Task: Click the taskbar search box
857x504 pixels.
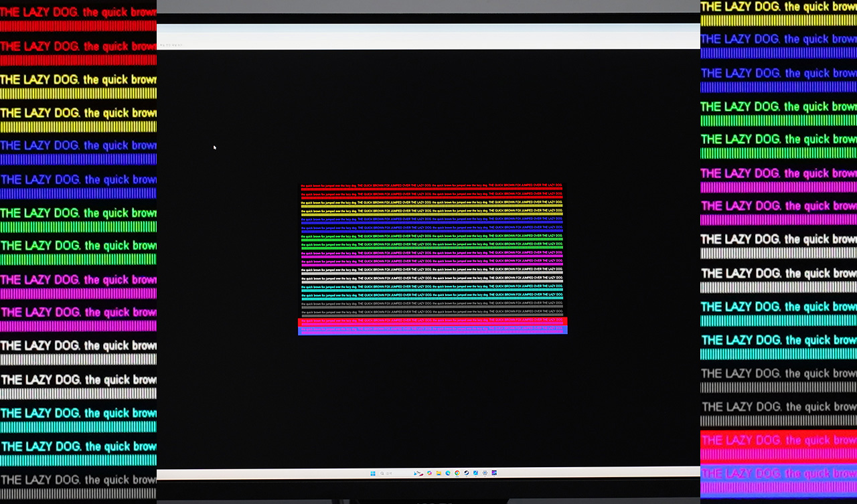Action: point(402,473)
